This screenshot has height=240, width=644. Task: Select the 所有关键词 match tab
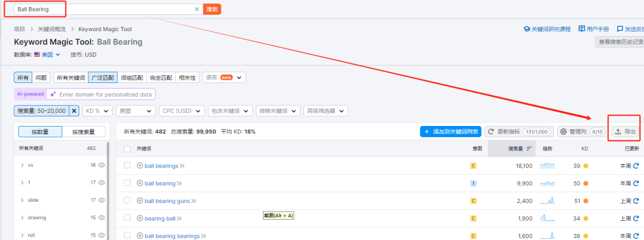click(70, 77)
